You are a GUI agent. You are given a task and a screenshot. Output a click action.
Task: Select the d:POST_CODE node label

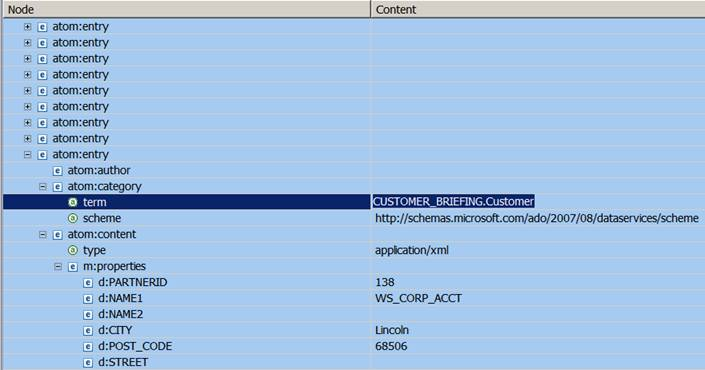[x=135, y=346]
